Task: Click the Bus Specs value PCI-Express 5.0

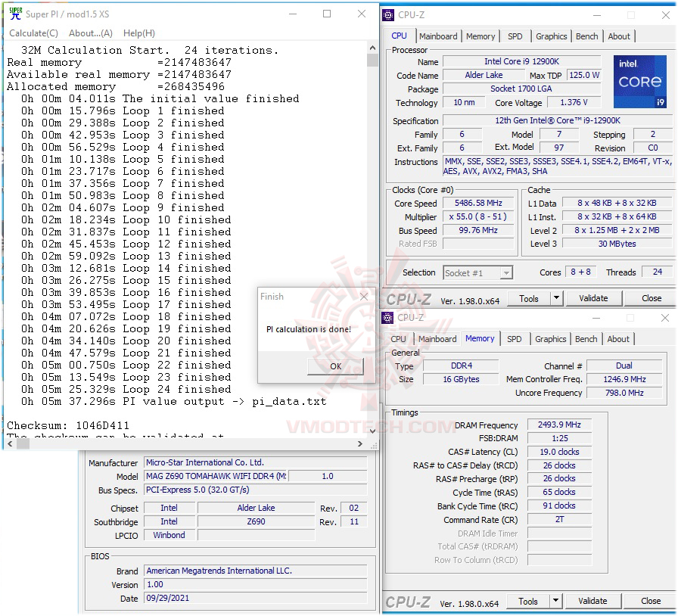Action: tap(255, 490)
